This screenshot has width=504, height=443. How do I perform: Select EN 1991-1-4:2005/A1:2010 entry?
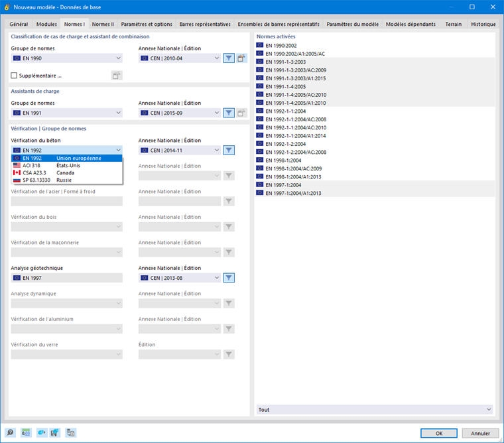pyautogui.click(x=375, y=103)
